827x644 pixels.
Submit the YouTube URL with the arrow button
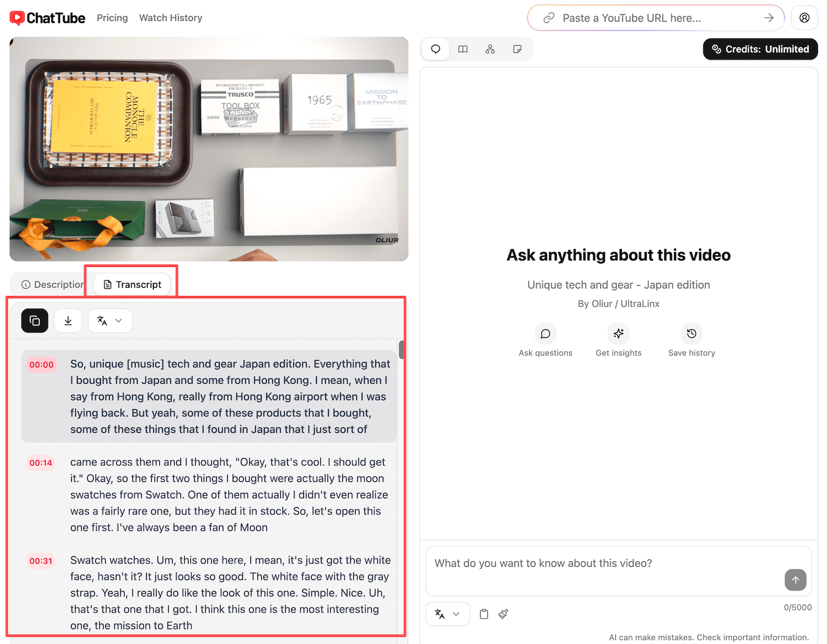tap(769, 18)
